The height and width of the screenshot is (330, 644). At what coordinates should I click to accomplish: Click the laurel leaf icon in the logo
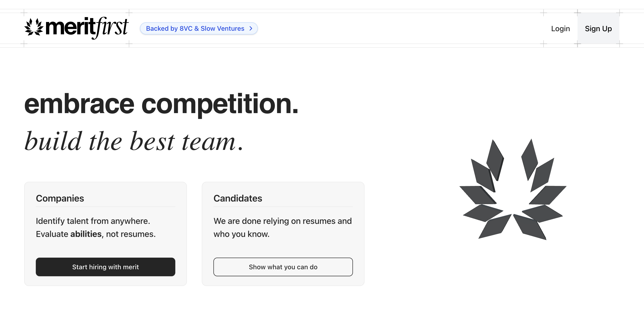click(x=34, y=27)
